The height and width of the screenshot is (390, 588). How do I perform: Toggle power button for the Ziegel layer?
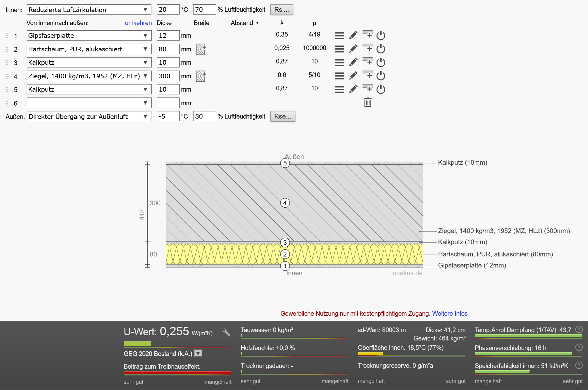[381, 76]
